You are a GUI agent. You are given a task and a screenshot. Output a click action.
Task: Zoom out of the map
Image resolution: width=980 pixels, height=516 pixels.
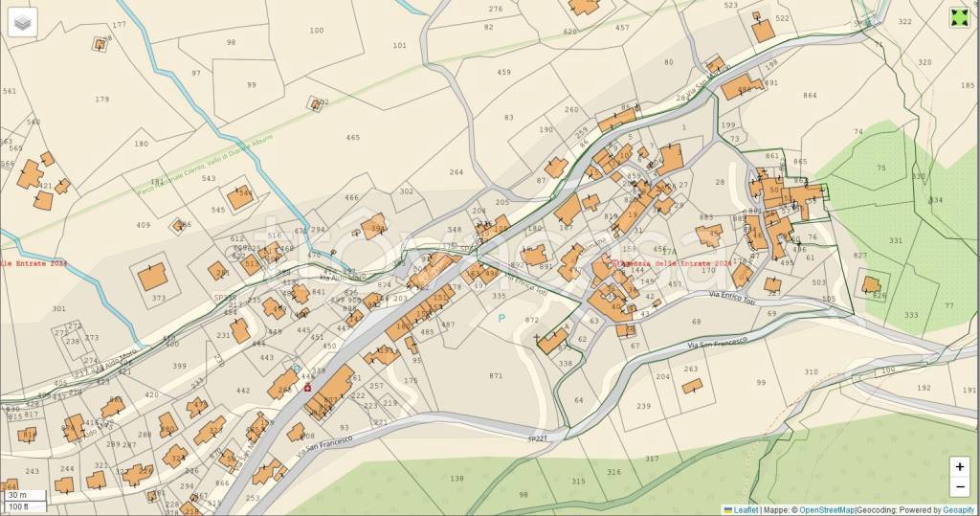click(x=959, y=486)
